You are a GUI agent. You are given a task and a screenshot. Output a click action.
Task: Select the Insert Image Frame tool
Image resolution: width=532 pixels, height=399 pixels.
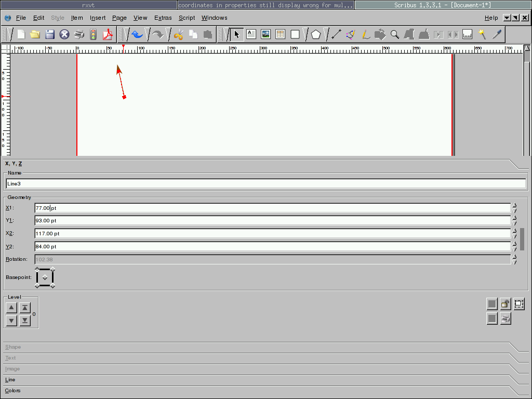pyautogui.click(x=266, y=34)
